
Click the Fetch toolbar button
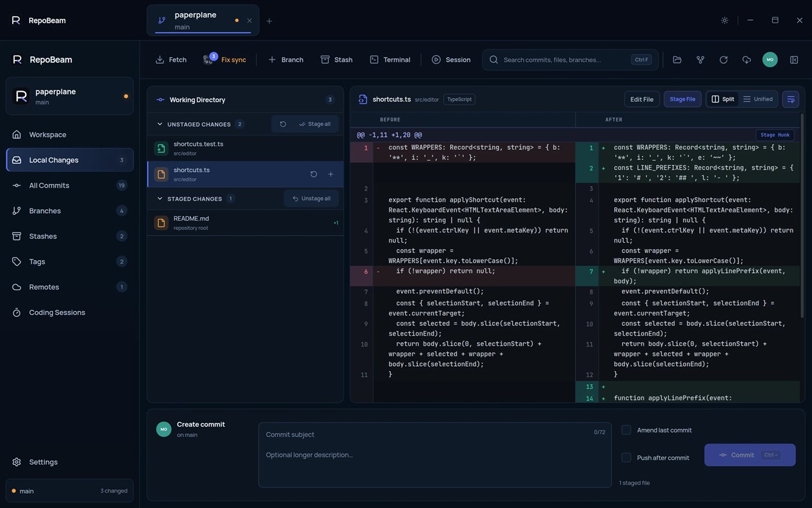click(171, 59)
